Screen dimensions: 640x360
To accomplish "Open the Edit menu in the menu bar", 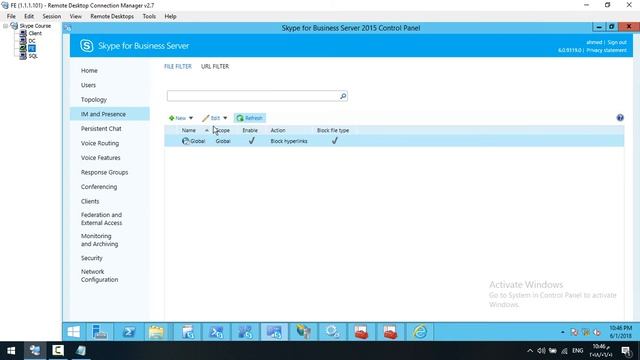I will pos(29,16).
